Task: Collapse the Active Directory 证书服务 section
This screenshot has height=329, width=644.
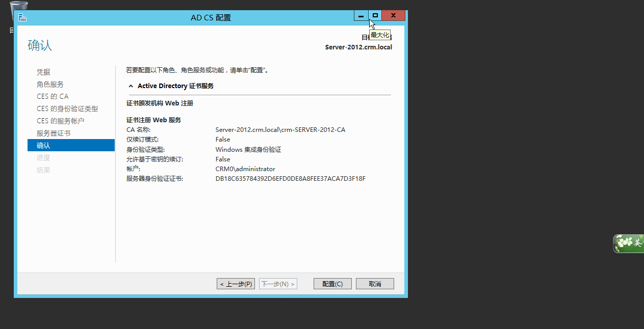Action: coord(131,86)
